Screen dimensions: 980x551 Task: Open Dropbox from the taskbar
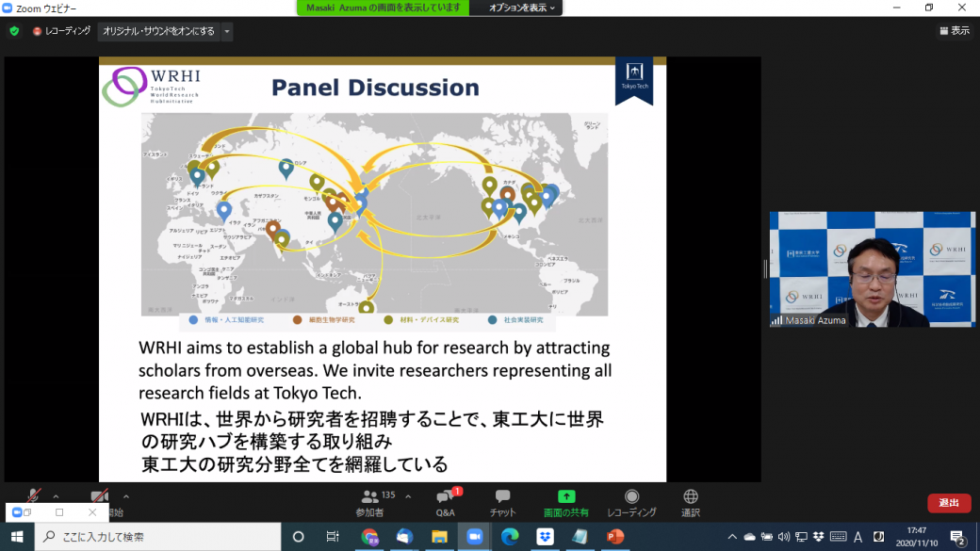545,537
